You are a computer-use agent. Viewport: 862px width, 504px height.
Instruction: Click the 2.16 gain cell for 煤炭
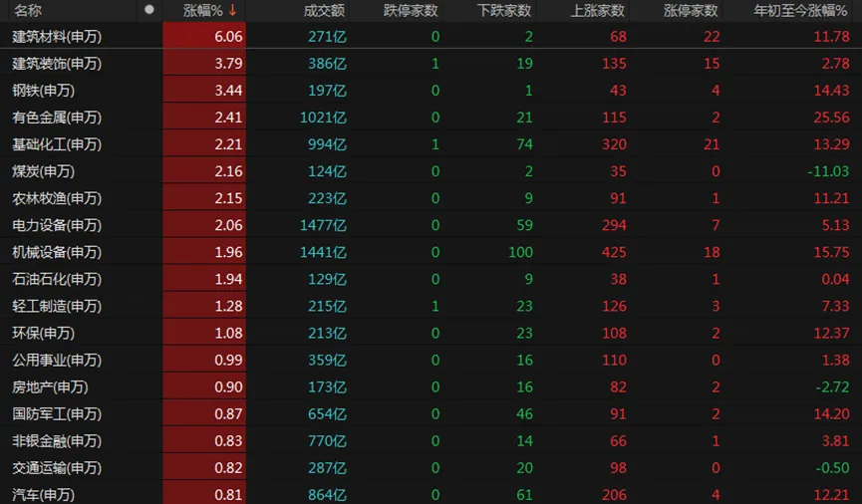pyautogui.click(x=204, y=171)
